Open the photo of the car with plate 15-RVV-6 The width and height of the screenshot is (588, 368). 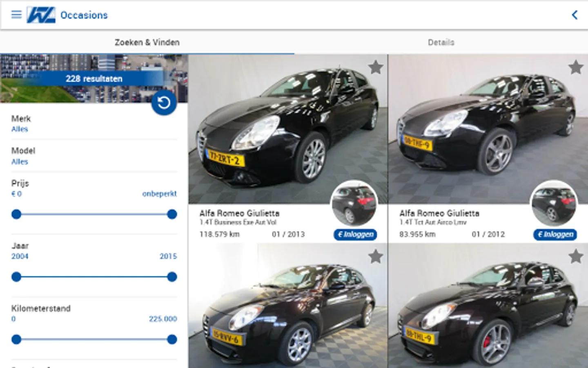click(x=288, y=306)
